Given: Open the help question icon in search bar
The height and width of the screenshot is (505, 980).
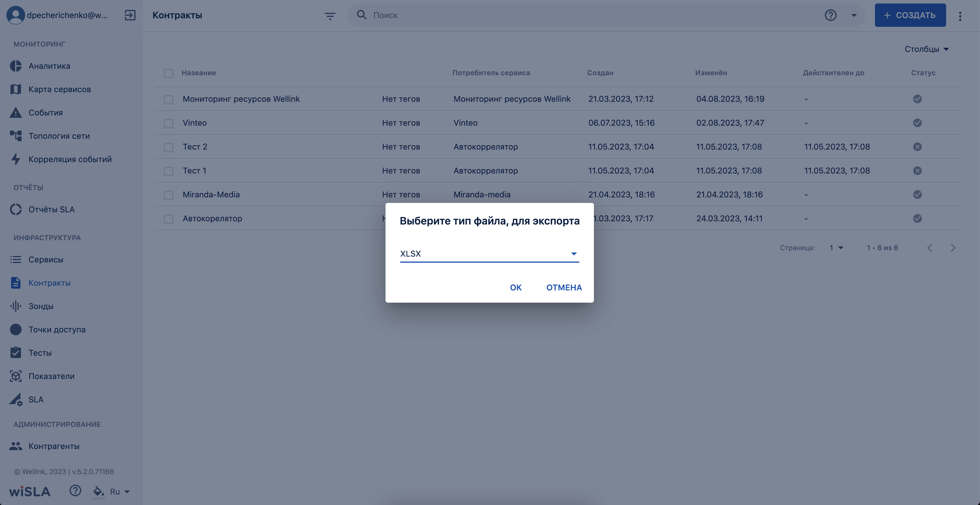Looking at the screenshot, I should click(x=831, y=15).
